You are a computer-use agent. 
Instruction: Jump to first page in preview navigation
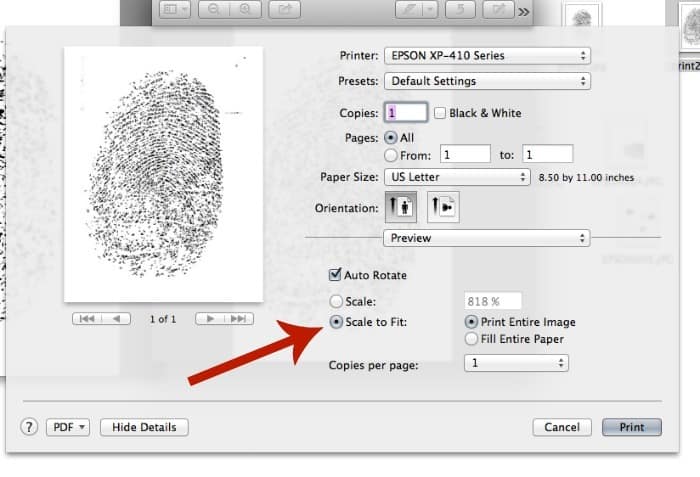(87, 319)
